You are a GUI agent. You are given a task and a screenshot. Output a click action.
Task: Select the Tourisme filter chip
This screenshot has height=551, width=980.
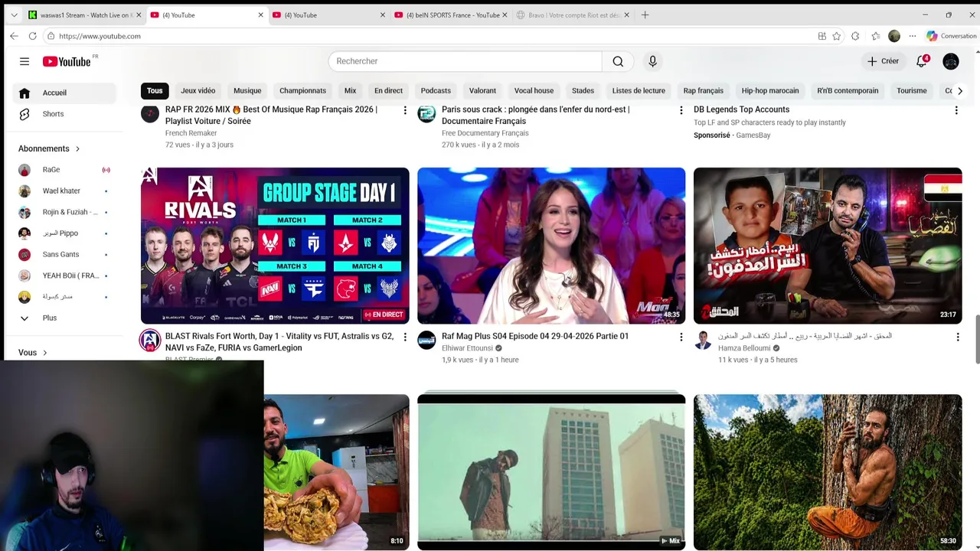point(912,91)
